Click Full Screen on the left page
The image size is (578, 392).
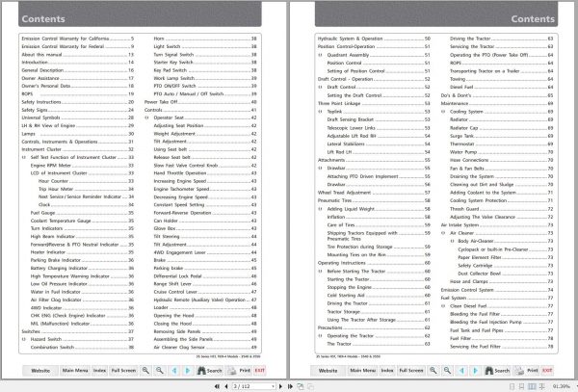click(x=123, y=370)
